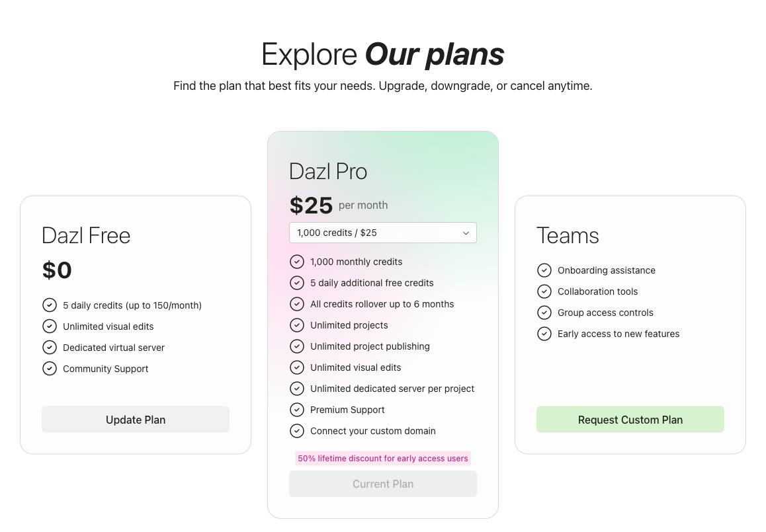766x532 pixels.
Task: Select the Dazl Pro plan card heading
Action: [328, 171]
